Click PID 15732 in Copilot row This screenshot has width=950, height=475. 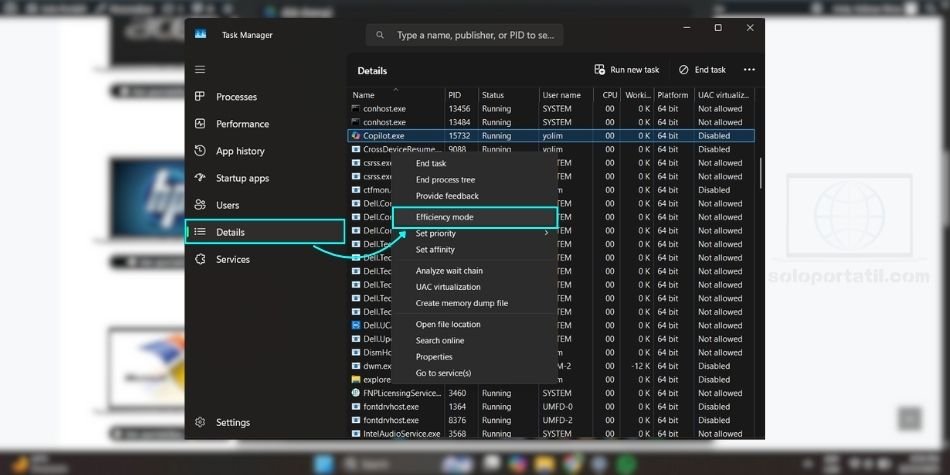pos(459,136)
